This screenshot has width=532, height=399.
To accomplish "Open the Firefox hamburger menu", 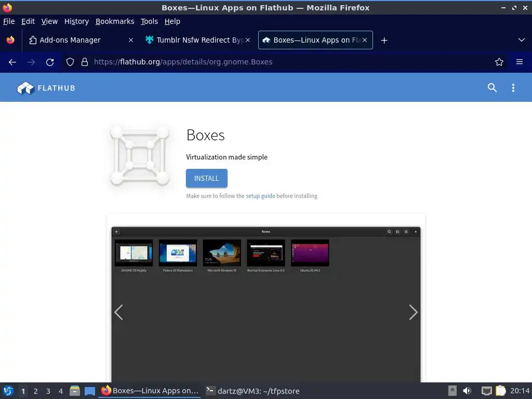I will [520, 62].
